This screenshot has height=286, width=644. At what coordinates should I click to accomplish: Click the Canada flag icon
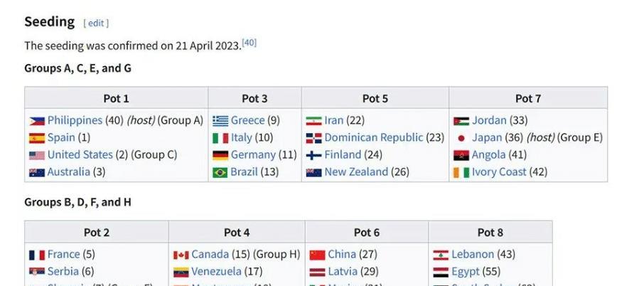pos(181,255)
